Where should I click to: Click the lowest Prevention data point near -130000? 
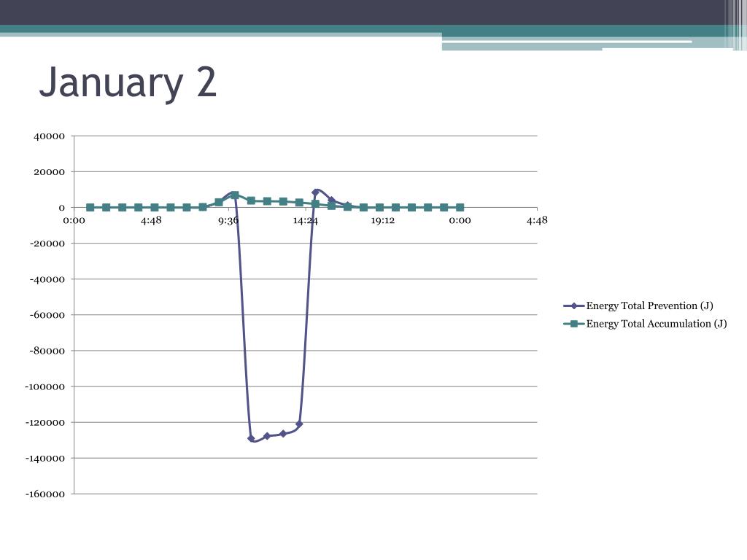click(x=251, y=438)
